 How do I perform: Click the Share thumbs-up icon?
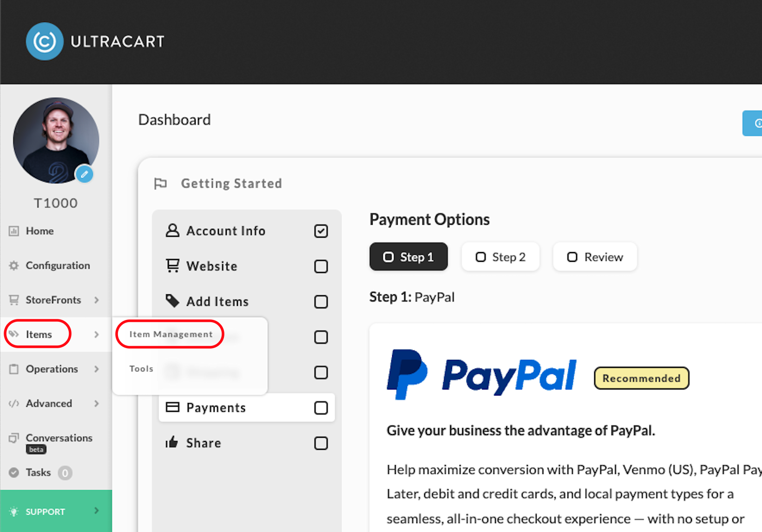pos(172,442)
